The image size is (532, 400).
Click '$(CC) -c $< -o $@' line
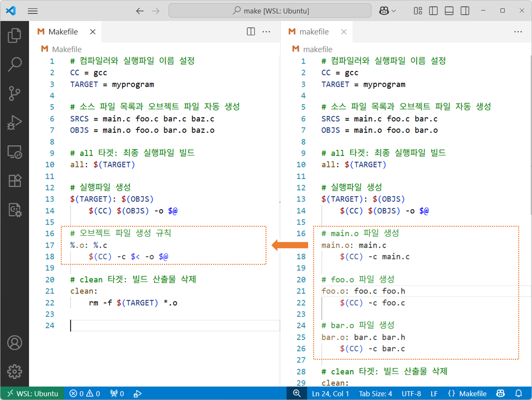pos(128,257)
